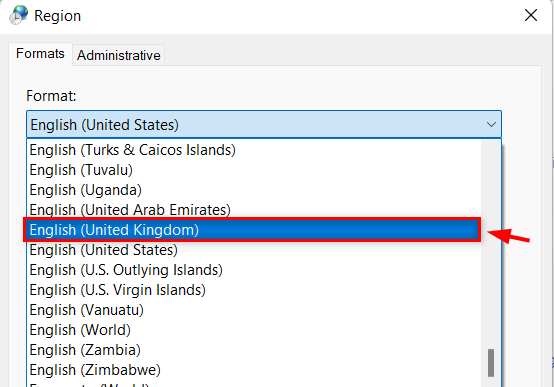Close the Region dialog window

coord(531,15)
